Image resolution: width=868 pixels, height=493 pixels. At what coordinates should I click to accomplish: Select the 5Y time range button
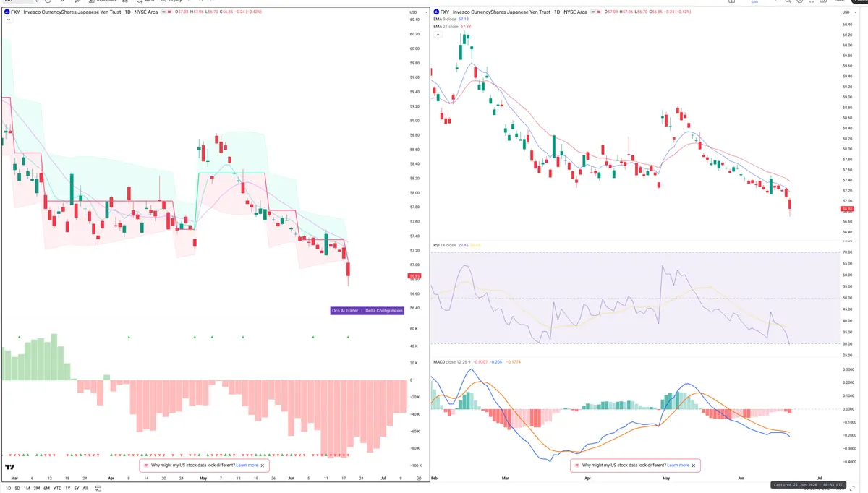point(77,488)
